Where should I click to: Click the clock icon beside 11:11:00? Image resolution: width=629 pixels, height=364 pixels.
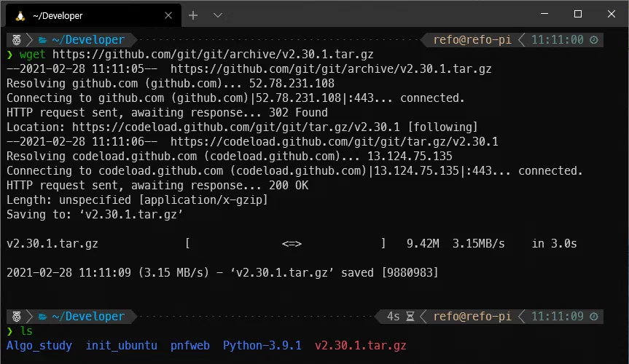593,40
